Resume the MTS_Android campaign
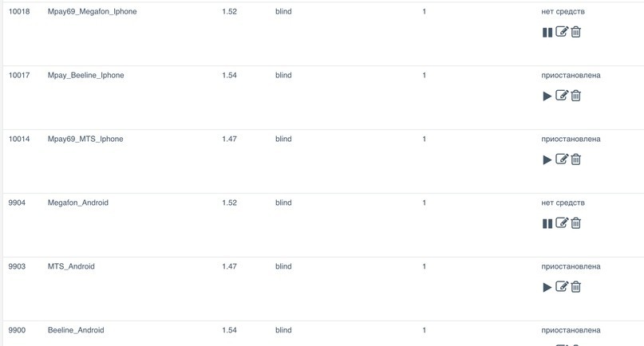 tap(547, 287)
